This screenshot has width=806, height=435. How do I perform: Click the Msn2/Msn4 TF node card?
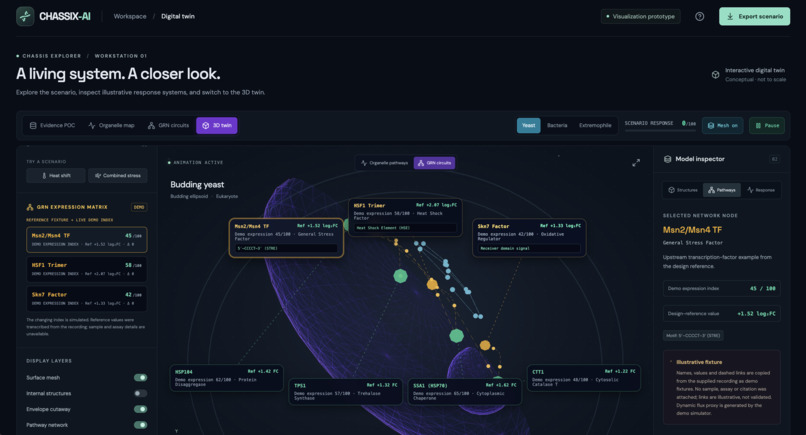pos(286,238)
